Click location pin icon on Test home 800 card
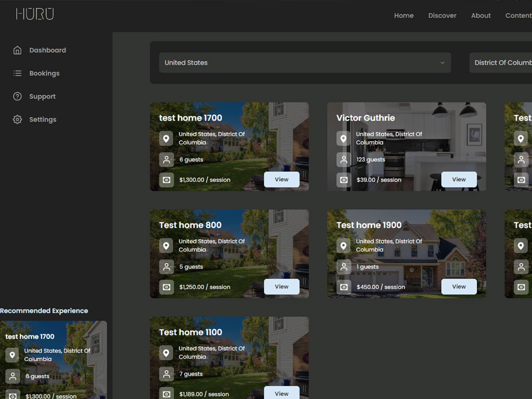 (166, 245)
